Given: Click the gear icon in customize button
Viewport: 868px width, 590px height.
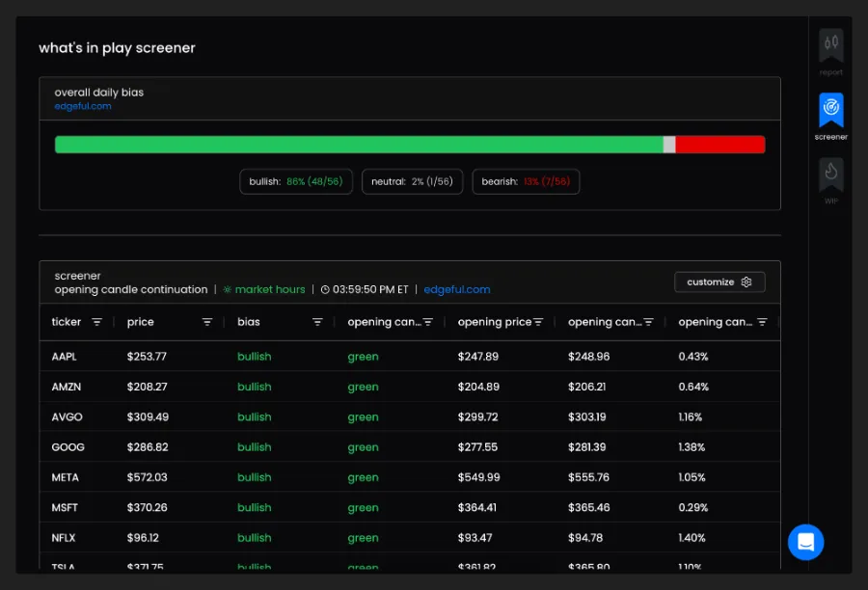Looking at the screenshot, I should 746,282.
